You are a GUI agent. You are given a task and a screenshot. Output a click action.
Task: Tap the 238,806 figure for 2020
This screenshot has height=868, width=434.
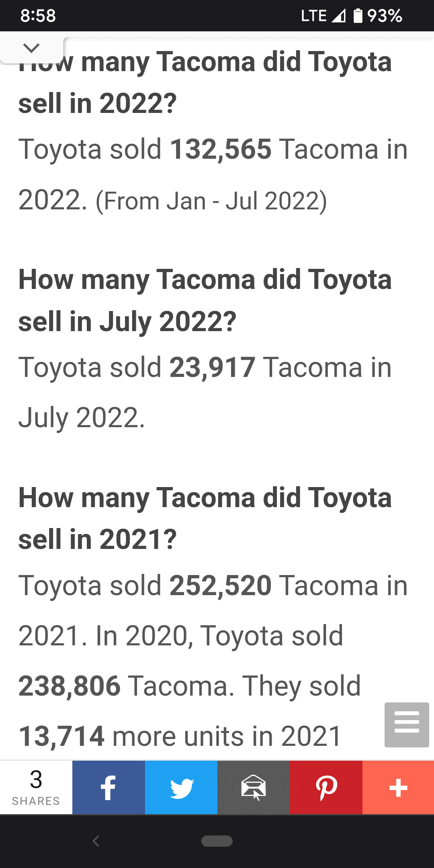(x=70, y=686)
